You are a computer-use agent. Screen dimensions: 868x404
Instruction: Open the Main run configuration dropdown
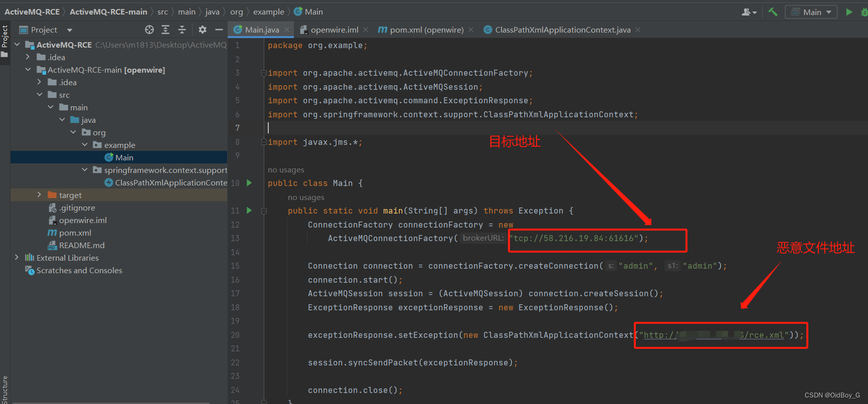(x=811, y=12)
